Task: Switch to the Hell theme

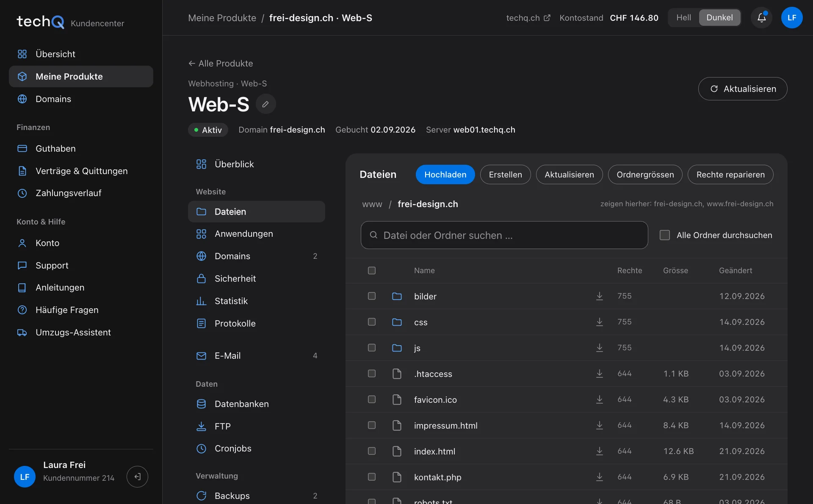Action: tap(683, 18)
